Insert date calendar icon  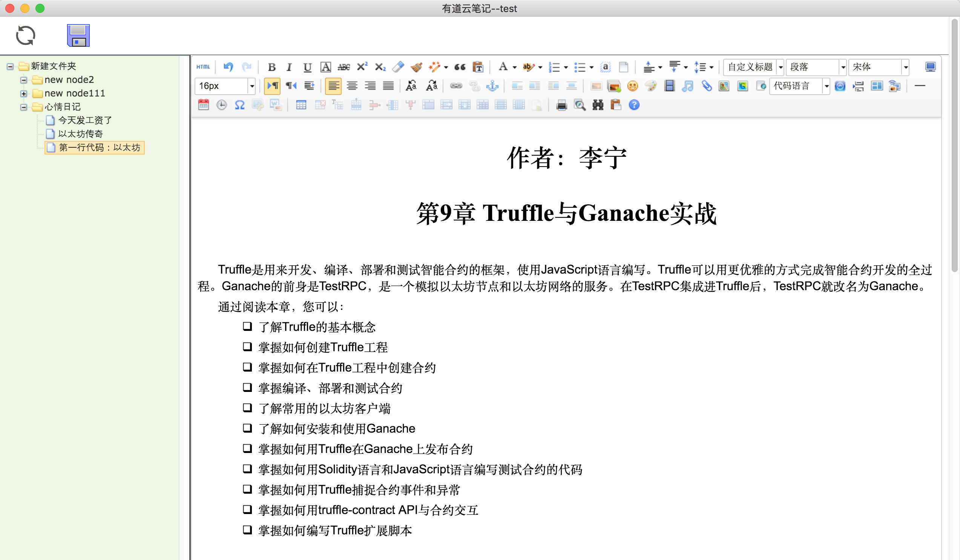point(204,105)
